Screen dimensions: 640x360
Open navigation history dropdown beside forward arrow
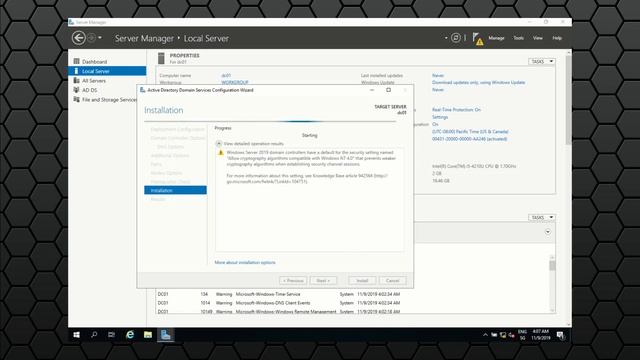click(x=100, y=38)
